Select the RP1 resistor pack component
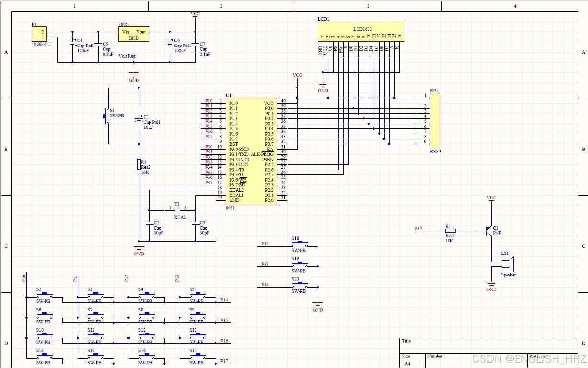 point(435,121)
